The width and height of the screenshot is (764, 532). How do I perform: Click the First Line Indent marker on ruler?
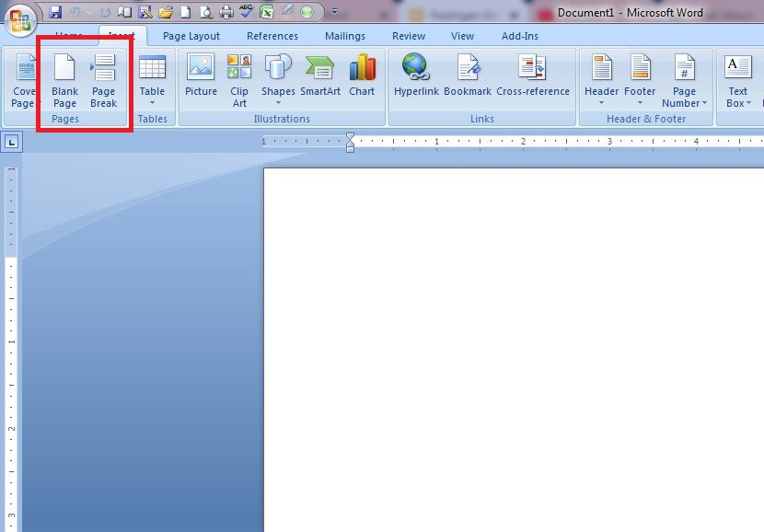point(350,137)
